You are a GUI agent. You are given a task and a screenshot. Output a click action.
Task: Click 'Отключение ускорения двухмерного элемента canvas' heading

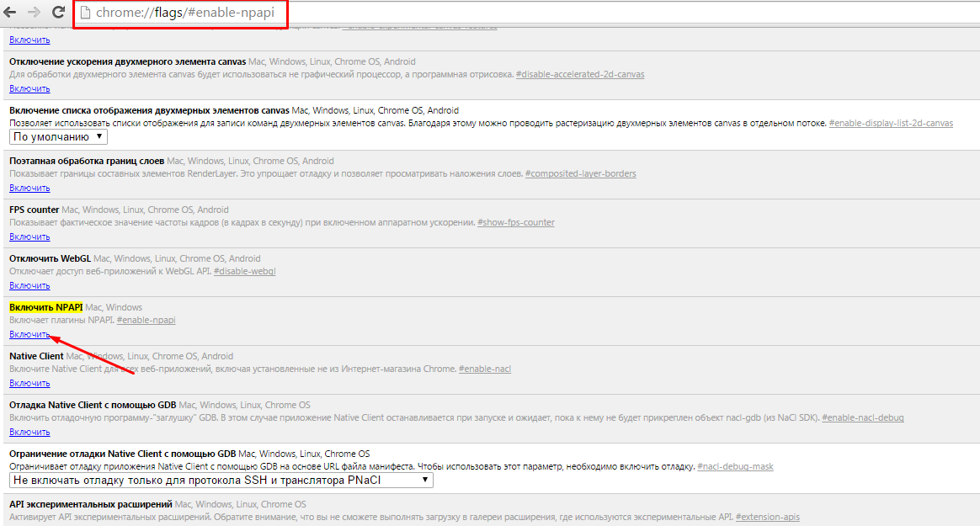127,61
